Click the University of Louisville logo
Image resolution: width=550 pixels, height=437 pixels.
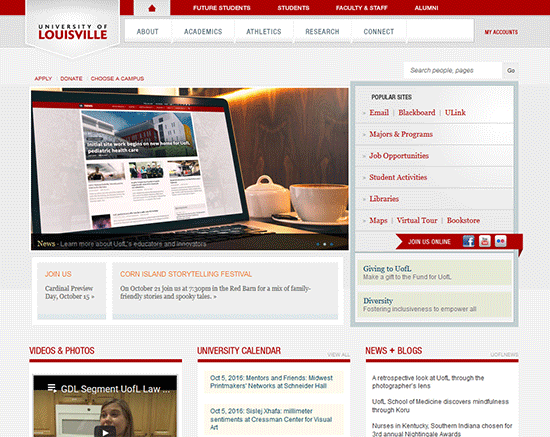tap(73, 32)
